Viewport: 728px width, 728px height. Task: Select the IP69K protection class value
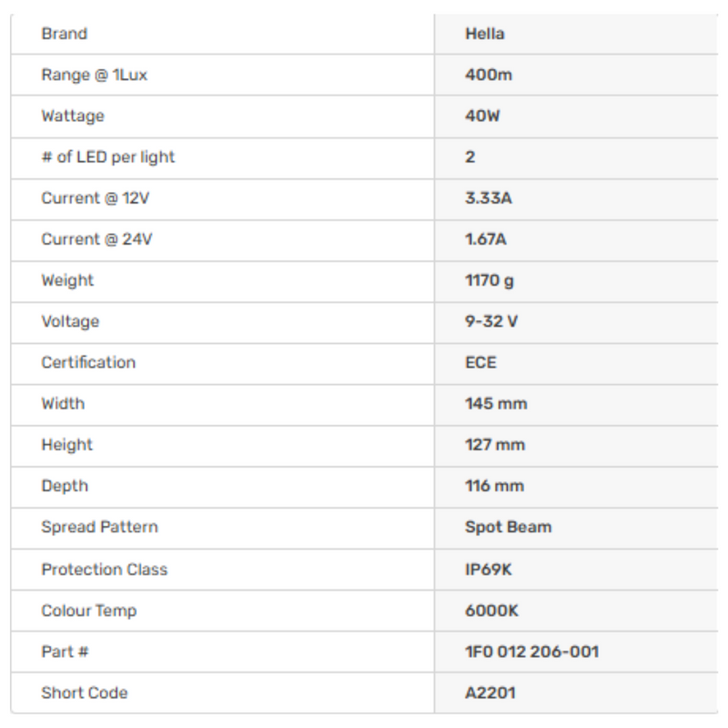tap(489, 570)
